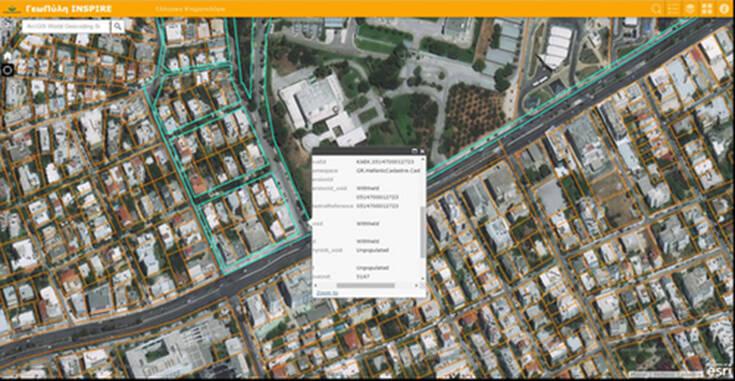
Task: Activate the My Location target button
Action: [x=8, y=70]
